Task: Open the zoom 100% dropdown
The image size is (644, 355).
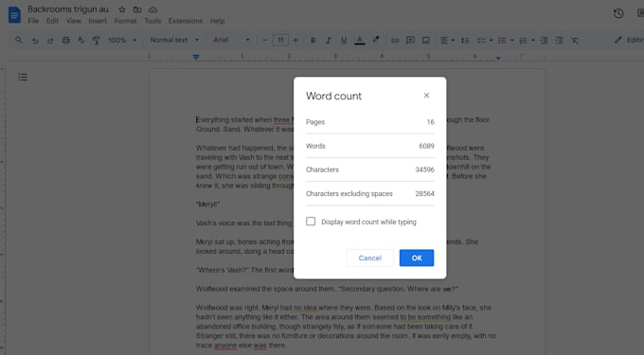Action: (122, 40)
